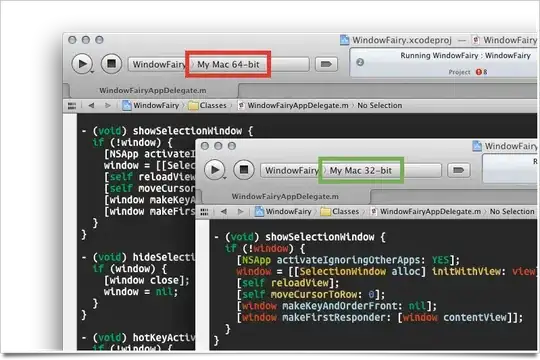Click 'hotKeyActiv' method name in back window
The image size is (540, 360).
pyautogui.click(x=164, y=338)
